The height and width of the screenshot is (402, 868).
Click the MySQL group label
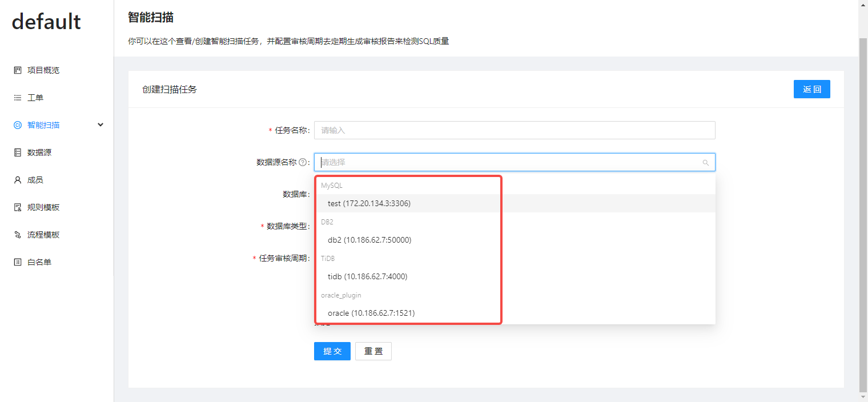click(332, 186)
